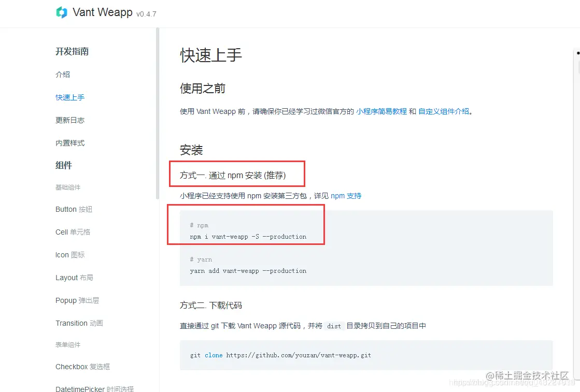
Task: Open Checkbox 复选框 component page
Action: tap(83, 367)
